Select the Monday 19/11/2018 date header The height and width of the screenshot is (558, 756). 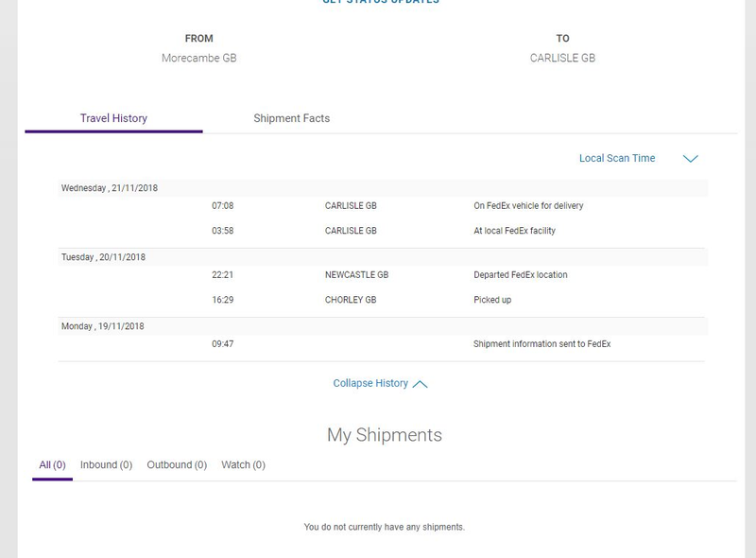383,326
